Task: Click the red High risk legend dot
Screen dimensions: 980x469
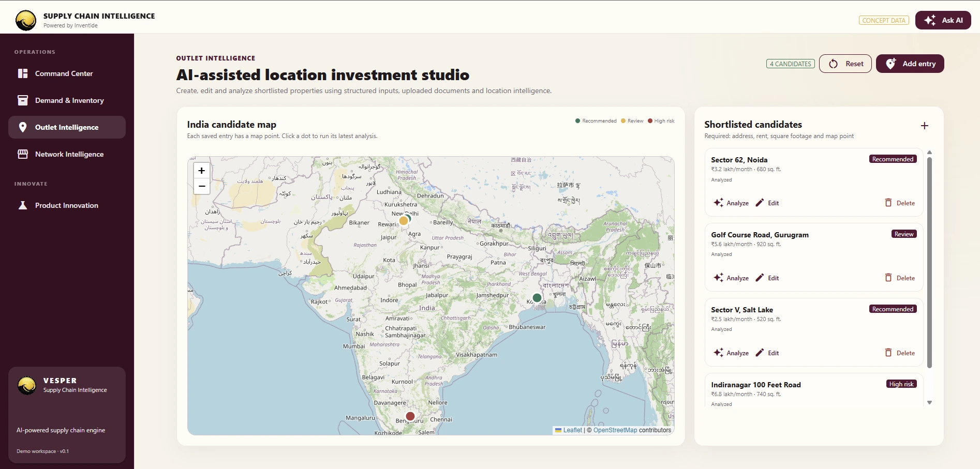Action: (650, 121)
